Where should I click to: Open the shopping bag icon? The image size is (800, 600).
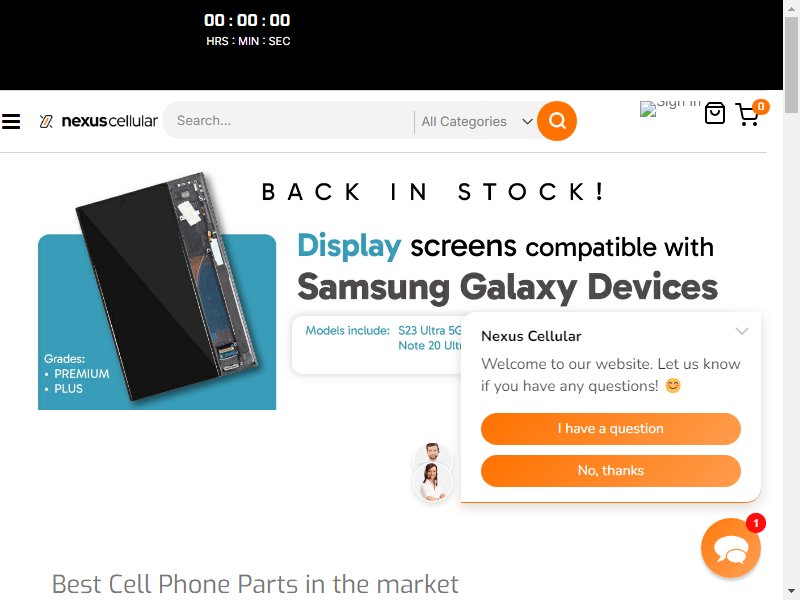[x=714, y=113]
